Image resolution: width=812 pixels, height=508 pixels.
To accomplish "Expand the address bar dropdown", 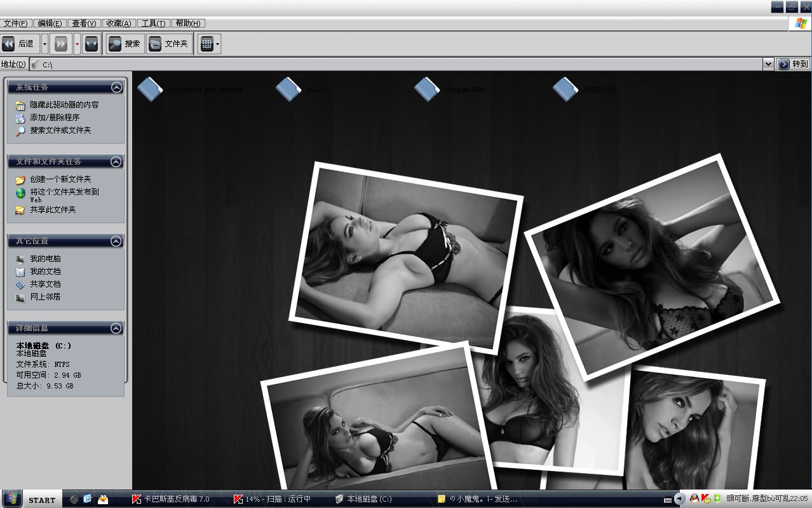I will click(768, 64).
